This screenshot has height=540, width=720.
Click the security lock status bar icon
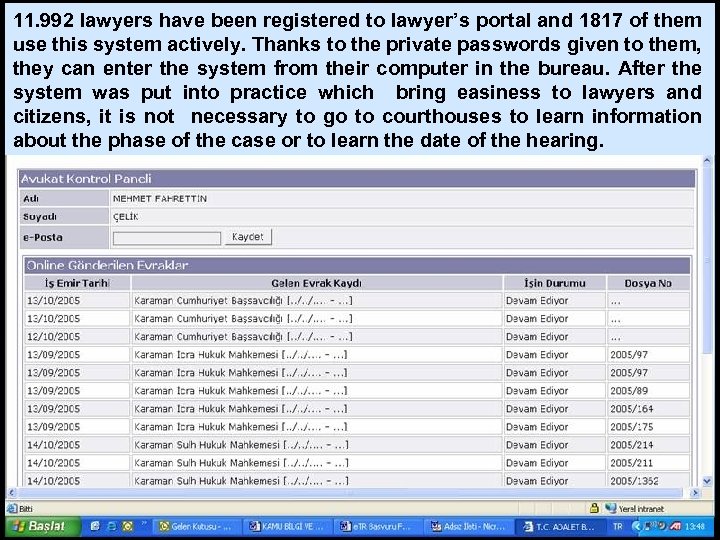[x=594, y=508]
